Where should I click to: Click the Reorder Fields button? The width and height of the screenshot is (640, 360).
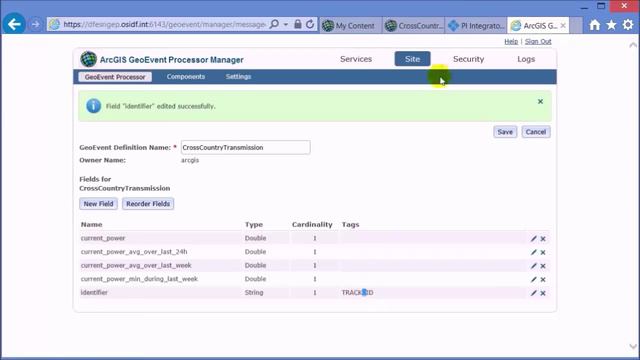pos(148,204)
